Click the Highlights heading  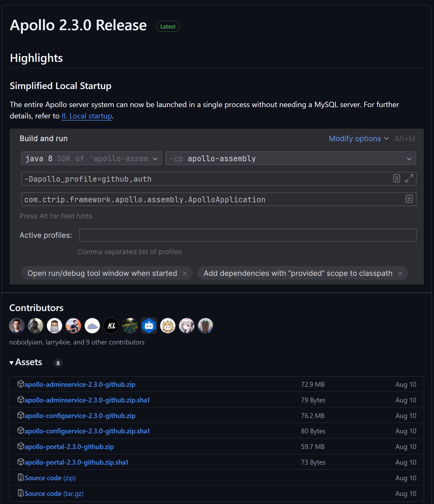[36, 58]
